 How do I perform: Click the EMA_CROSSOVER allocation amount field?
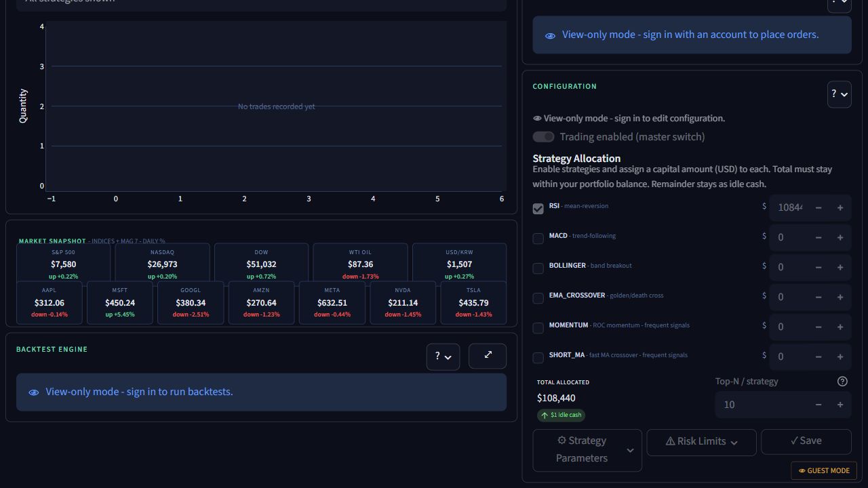pyautogui.click(x=789, y=297)
